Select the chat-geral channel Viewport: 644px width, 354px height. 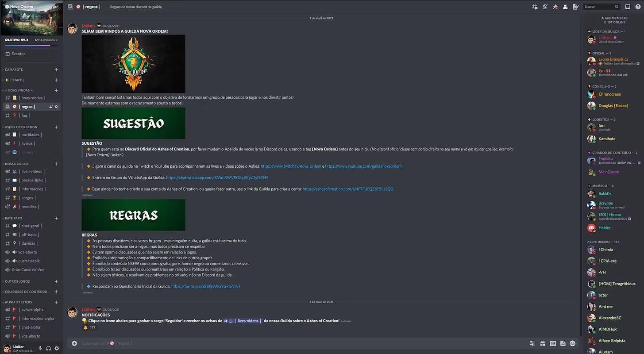(x=30, y=226)
